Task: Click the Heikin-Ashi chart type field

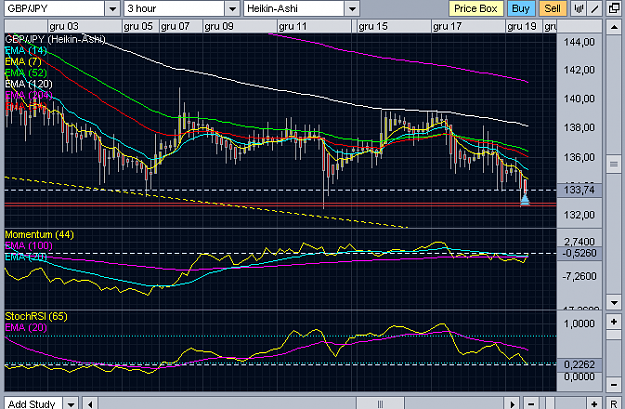Action: click(x=294, y=9)
